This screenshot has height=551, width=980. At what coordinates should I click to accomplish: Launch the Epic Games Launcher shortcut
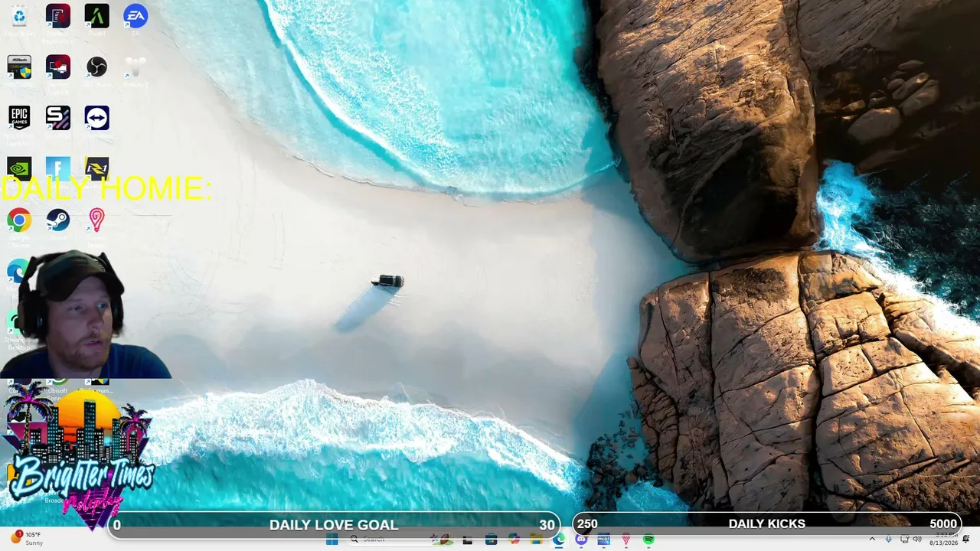click(19, 118)
